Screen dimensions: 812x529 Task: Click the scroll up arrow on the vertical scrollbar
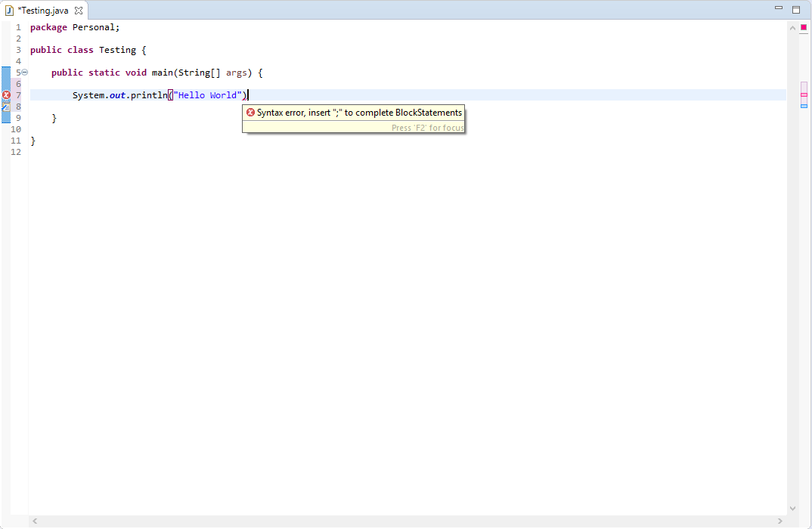point(792,26)
